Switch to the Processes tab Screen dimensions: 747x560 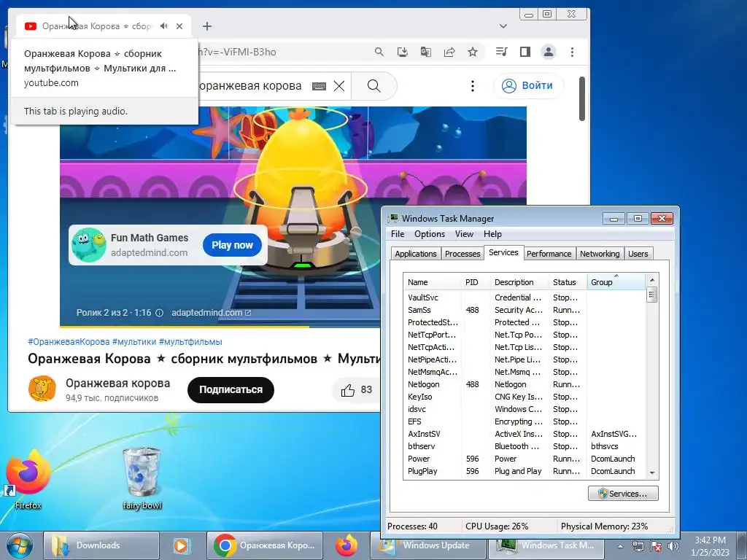click(462, 254)
